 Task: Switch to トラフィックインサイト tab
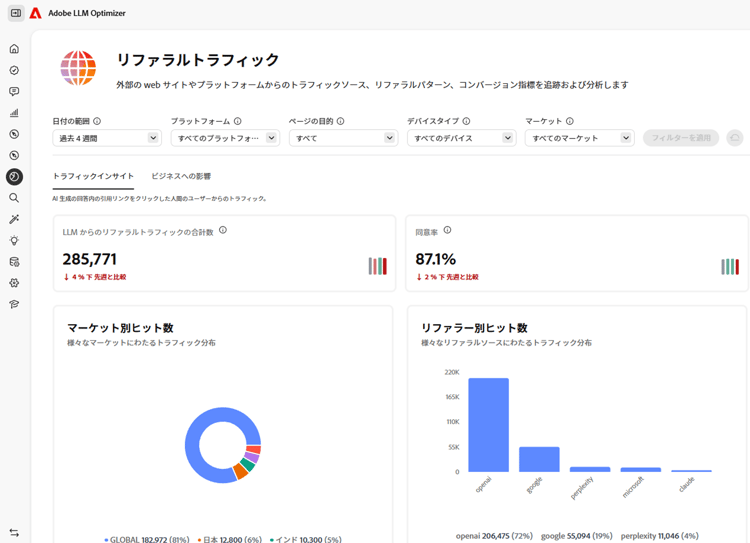(x=93, y=176)
